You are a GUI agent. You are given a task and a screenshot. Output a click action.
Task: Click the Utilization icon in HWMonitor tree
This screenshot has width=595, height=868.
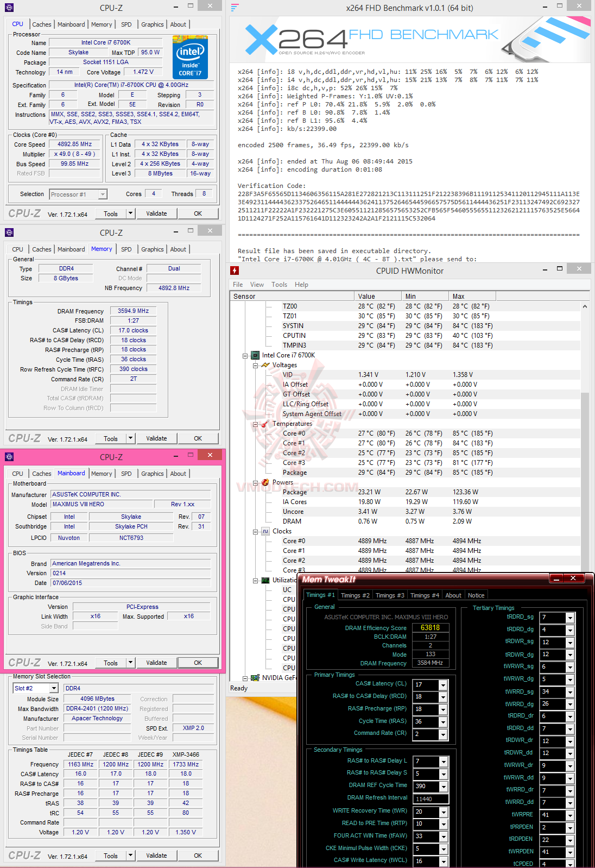(265, 580)
